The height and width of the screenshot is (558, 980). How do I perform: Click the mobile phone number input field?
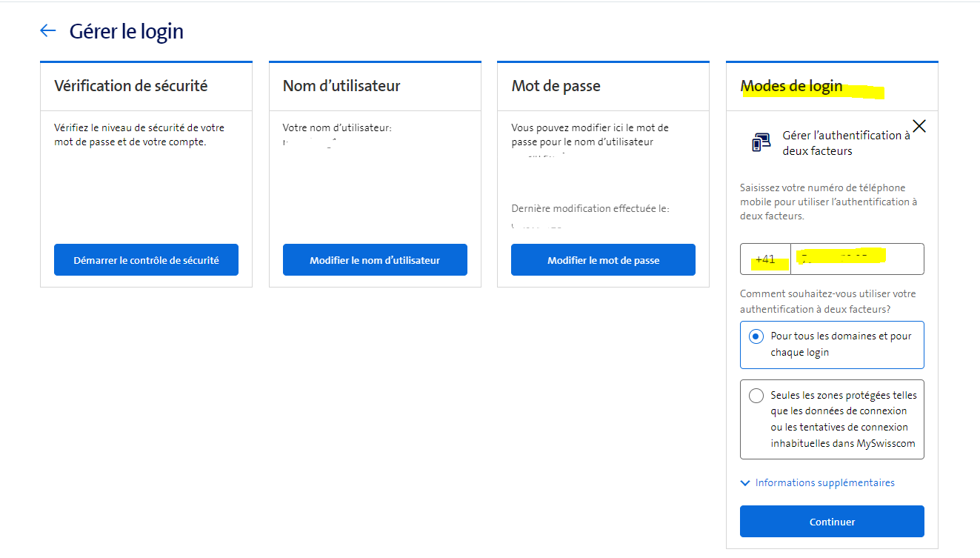(856, 259)
